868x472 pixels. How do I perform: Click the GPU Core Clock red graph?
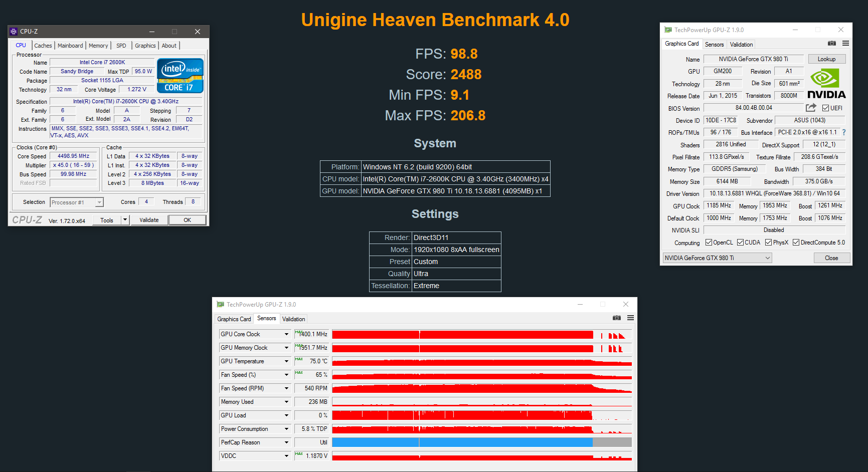(481, 334)
